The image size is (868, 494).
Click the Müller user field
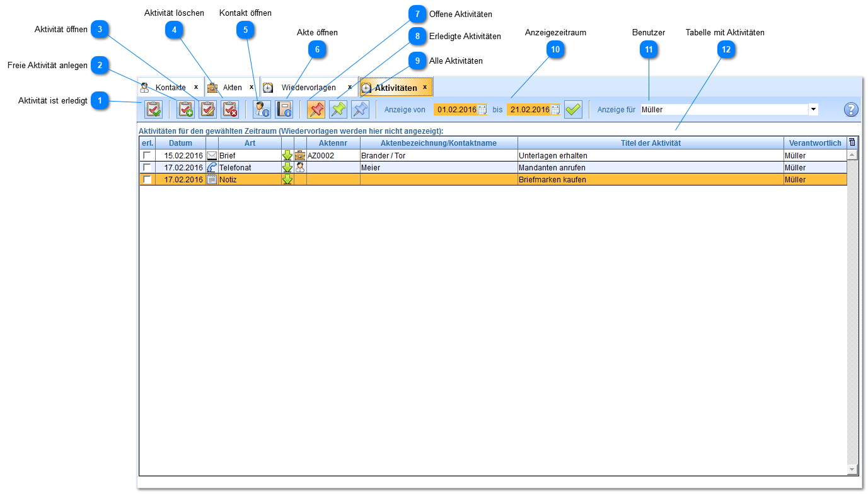[724, 110]
